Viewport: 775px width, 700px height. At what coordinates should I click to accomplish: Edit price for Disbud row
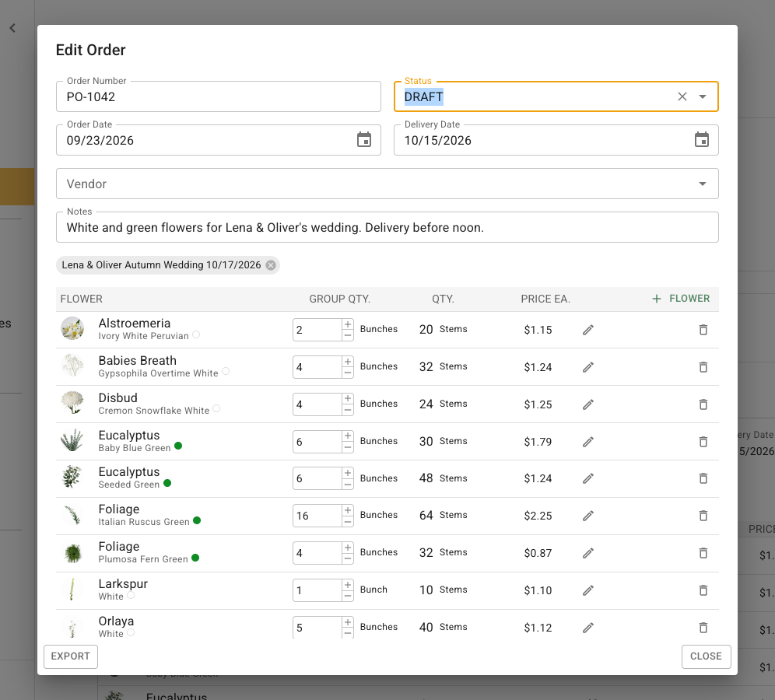pyautogui.click(x=587, y=404)
